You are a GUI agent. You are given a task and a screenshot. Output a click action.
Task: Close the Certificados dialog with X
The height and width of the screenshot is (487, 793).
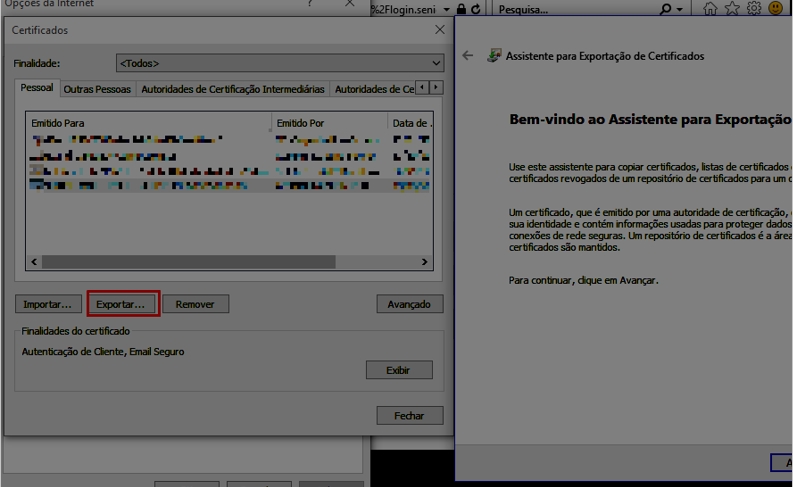click(x=440, y=30)
